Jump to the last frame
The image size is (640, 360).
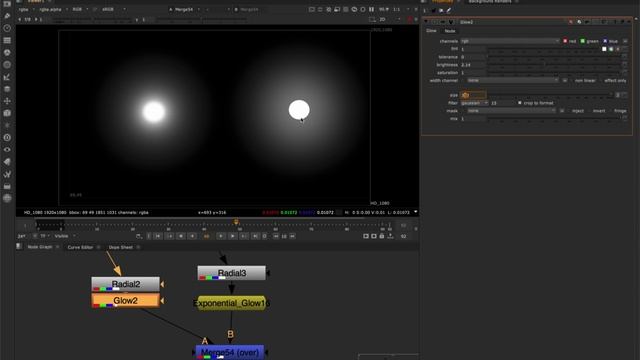[x=255, y=236]
